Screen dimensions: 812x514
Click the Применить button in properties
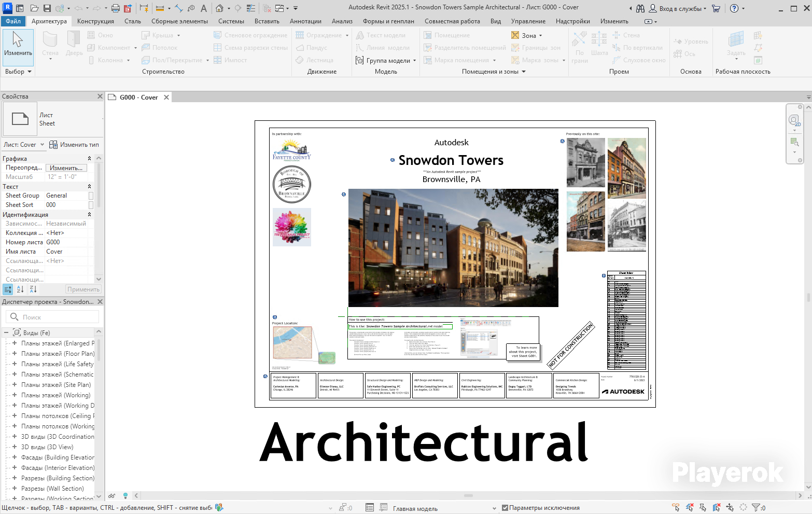point(83,289)
